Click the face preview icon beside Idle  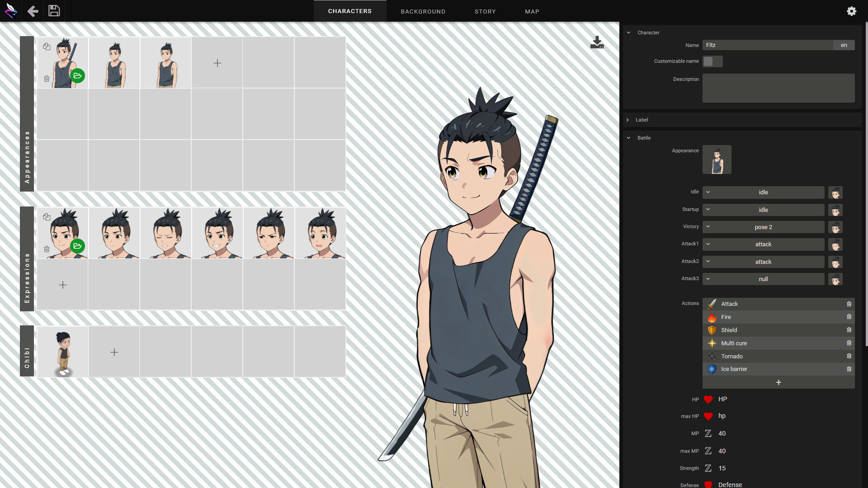point(835,192)
